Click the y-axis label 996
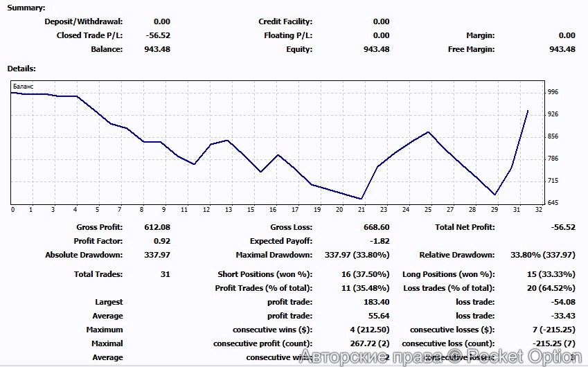The height and width of the screenshot is (367, 588). click(553, 92)
